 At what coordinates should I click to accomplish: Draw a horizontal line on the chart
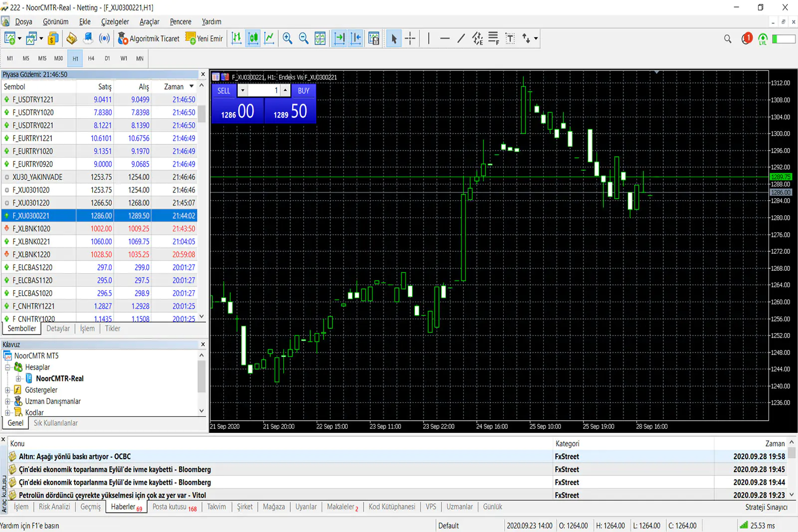[x=445, y=38]
